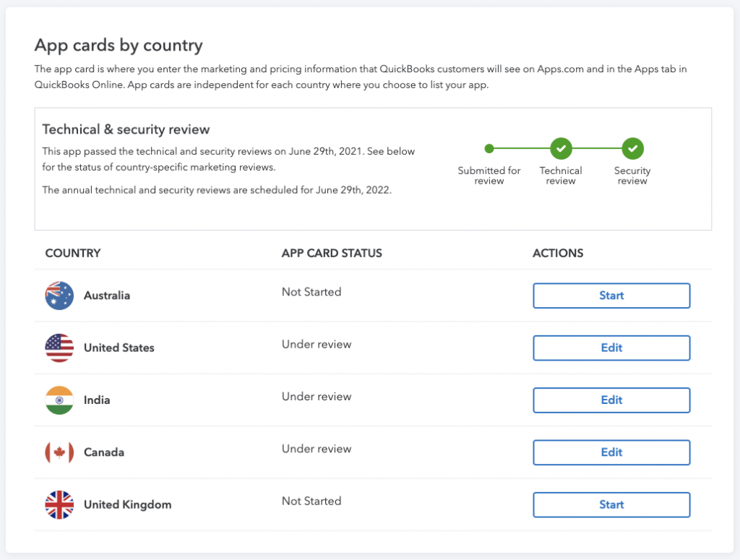Click the United Kingdom flag icon
This screenshot has height=560, width=740.
tap(59, 504)
